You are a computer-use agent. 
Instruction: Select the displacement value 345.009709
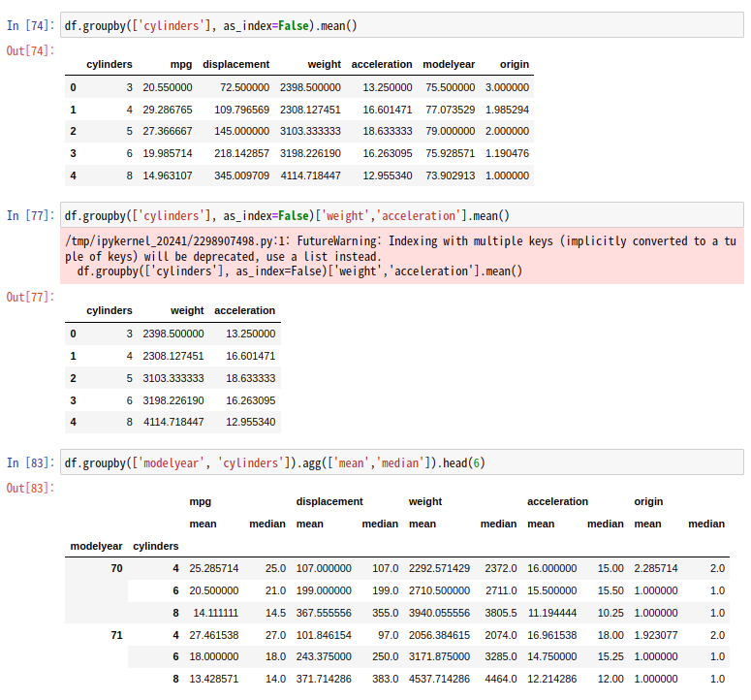242,175
